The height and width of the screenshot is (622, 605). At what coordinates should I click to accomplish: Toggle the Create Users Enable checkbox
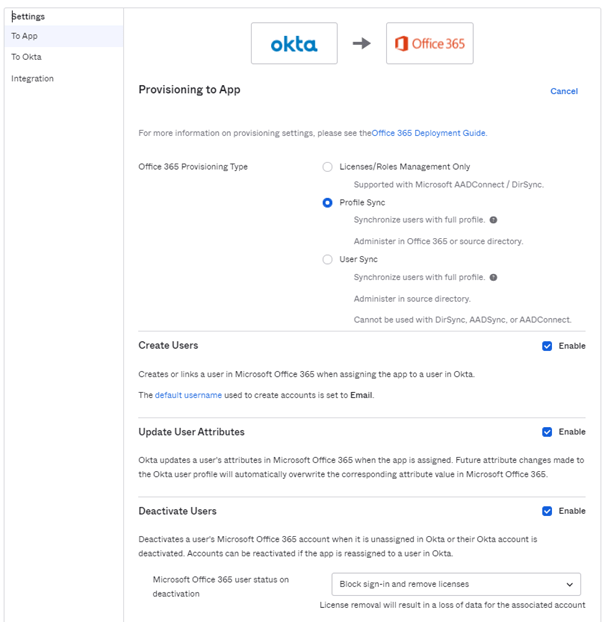pyautogui.click(x=547, y=346)
